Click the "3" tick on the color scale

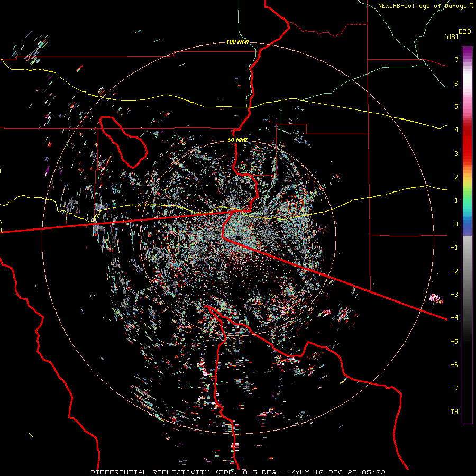click(x=456, y=154)
